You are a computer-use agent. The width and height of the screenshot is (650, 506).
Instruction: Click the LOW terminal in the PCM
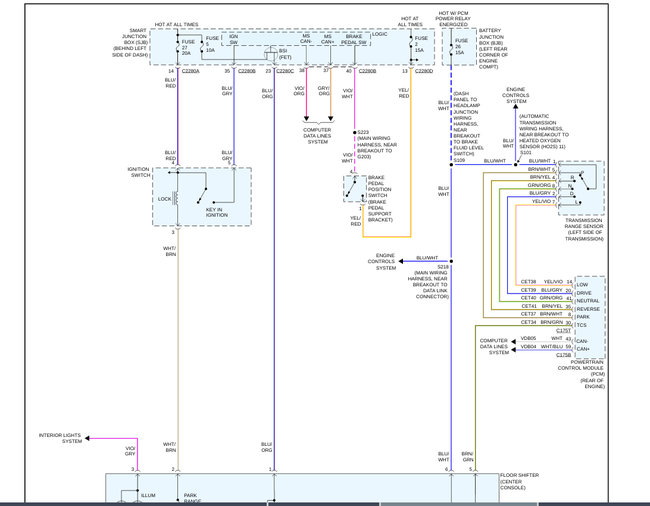click(x=582, y=285)
